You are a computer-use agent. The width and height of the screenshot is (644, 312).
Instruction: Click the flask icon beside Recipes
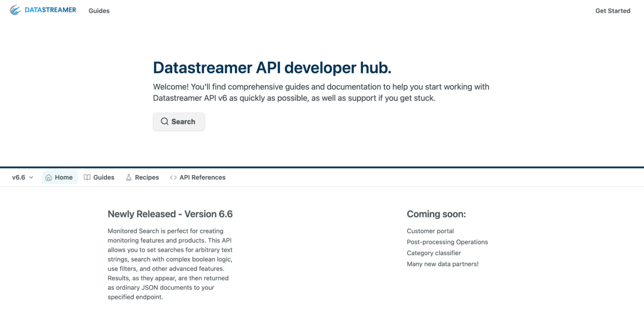pos(128,177)
